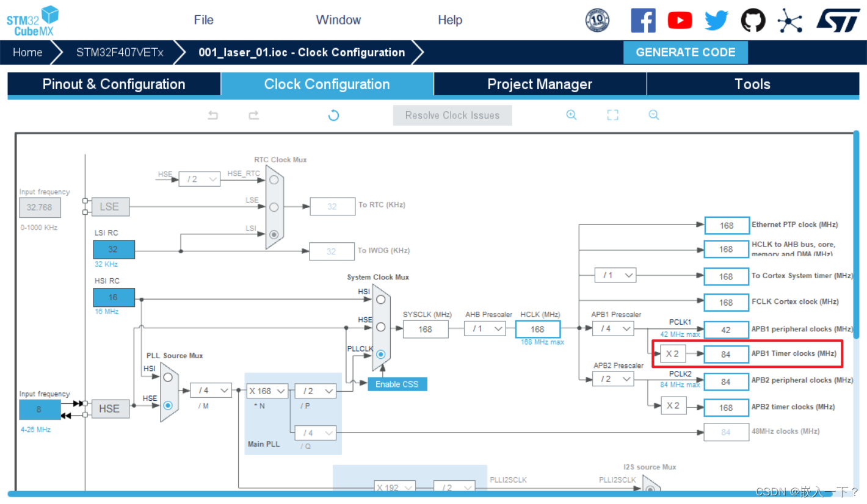Switch to Clock Configuration tab

(x=327, y=84)
